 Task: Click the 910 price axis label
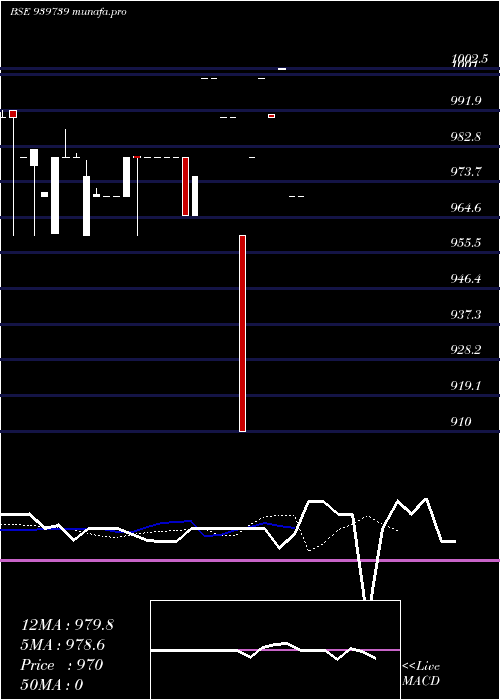click(461, 422)
